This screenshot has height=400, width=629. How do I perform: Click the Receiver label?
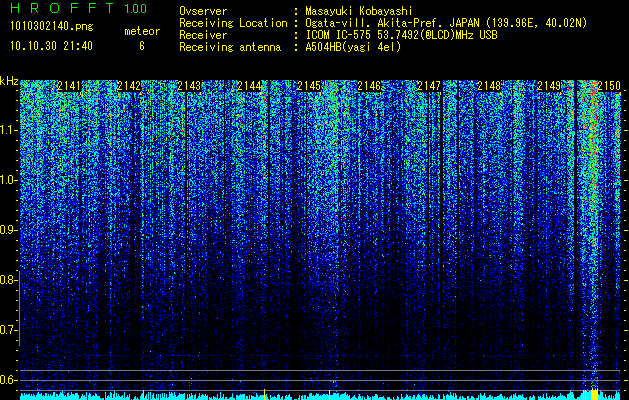coord(203,35)
